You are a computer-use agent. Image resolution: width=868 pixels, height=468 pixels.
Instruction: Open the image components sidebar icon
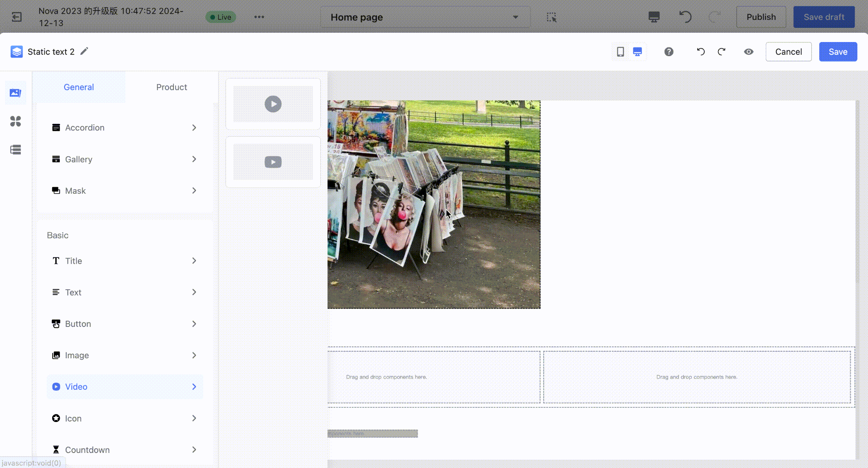tap(15, 93)
